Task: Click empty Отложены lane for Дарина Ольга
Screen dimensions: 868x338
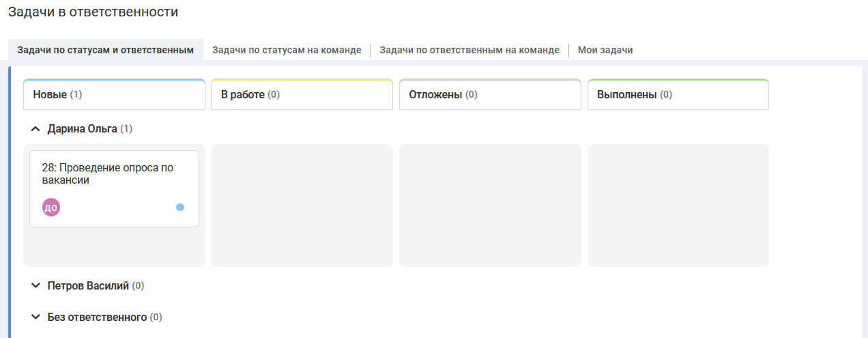Action: [490, 205]
